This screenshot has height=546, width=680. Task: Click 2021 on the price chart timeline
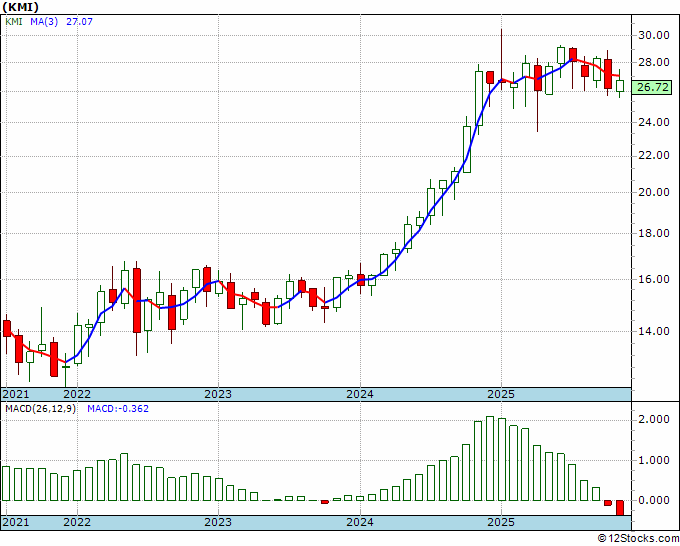16,394
